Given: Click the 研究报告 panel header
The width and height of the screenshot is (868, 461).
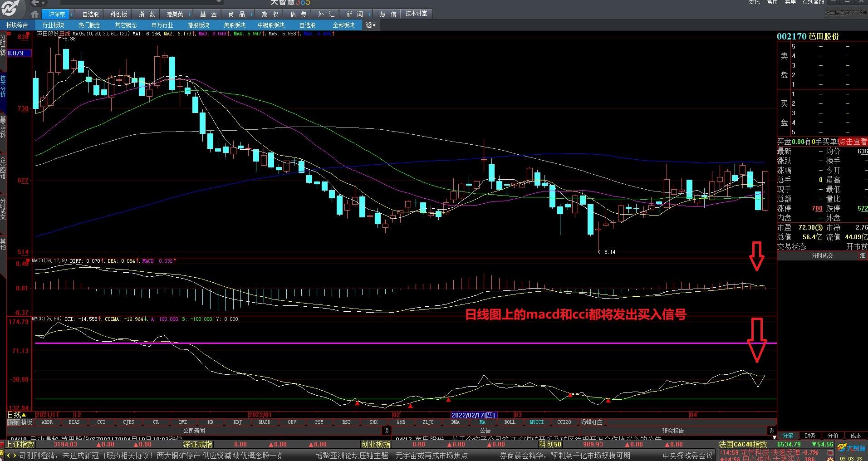Looking at the screenshot, I should point(673,431).
